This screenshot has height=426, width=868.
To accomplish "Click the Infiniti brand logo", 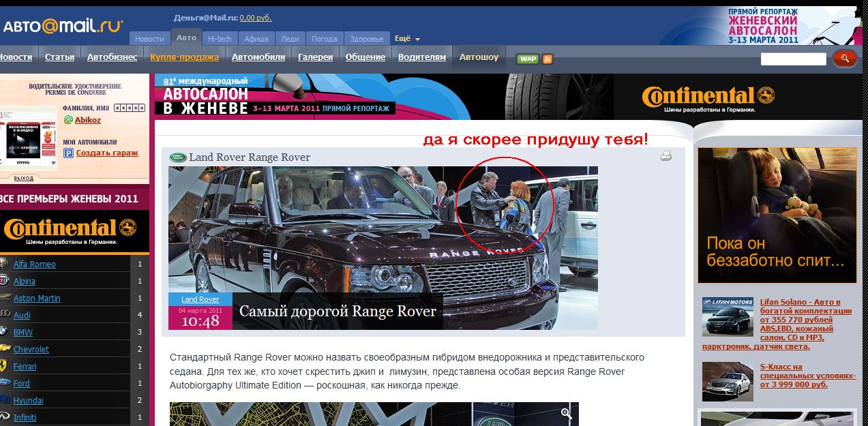I will point(5,417).
